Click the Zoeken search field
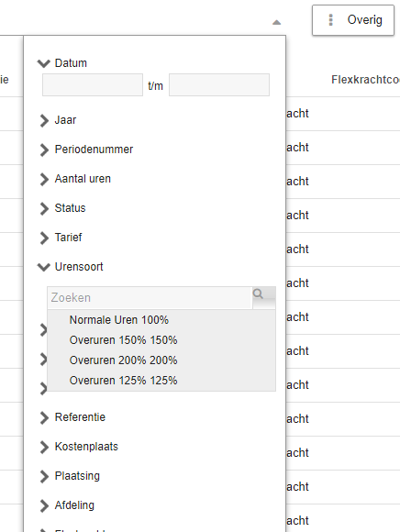The width and height of the screenshot is (400, 532). point(150,298)
